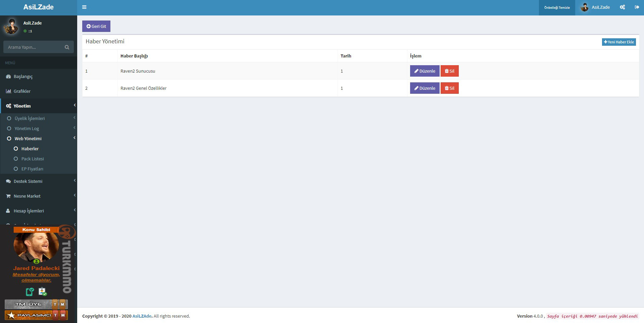This screenshot has width=644, height=323.
Task: Click the Version 4.0.0 text in footer
Action: coord(530,316)
